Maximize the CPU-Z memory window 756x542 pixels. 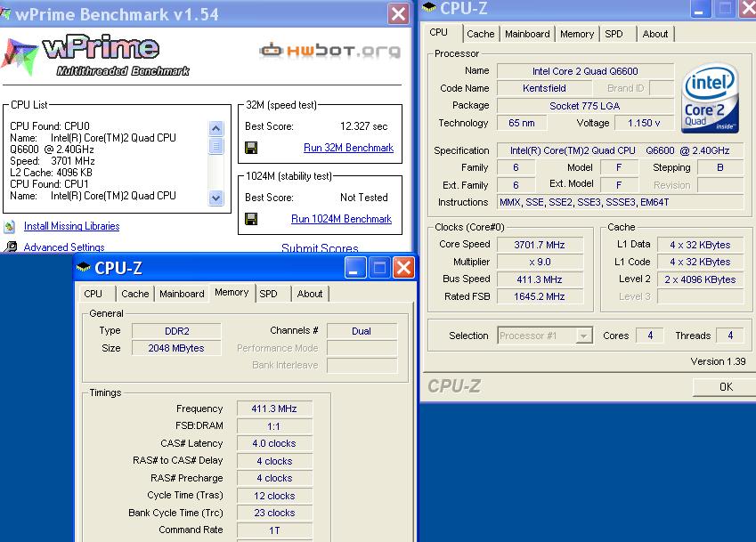[x=379, y=267]
